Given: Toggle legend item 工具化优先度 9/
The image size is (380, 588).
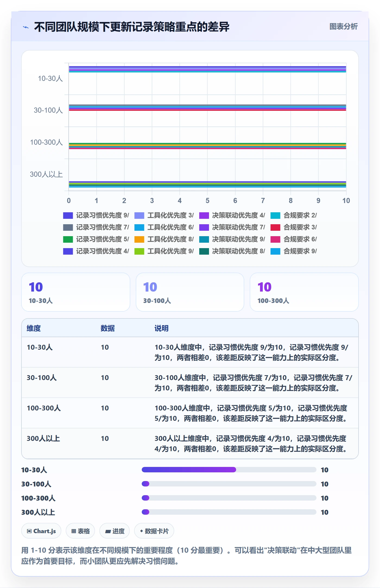Looking at the screenshot, I should (164, 251).
